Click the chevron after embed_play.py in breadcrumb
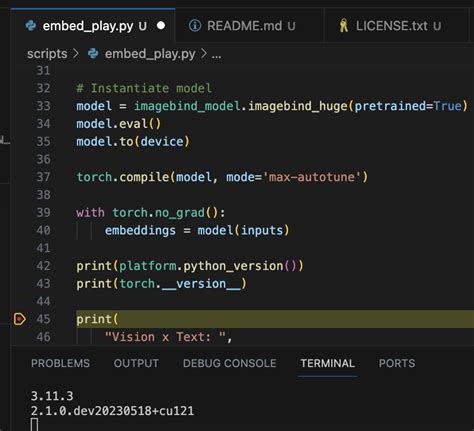The image size is (474, 431). click(x=204, y=54)
